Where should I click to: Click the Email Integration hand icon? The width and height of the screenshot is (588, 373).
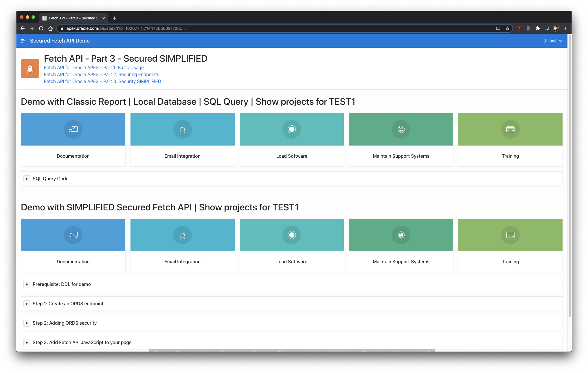182,129
